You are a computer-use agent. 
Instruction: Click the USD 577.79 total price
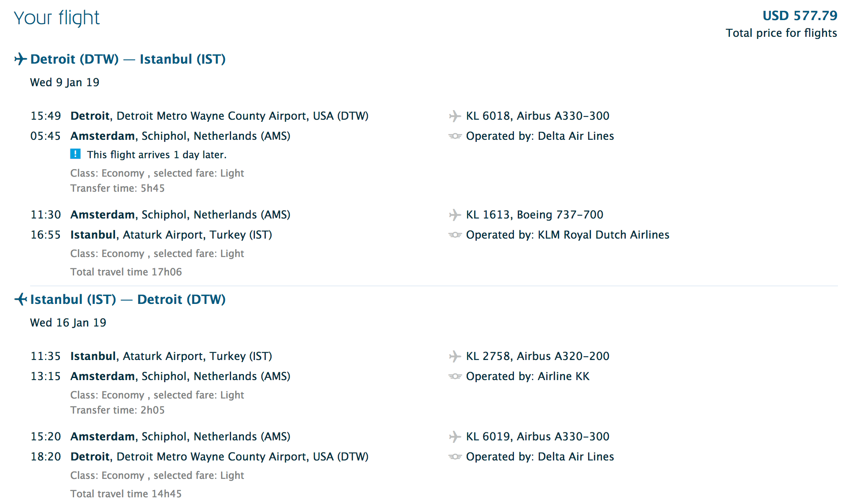800,16
